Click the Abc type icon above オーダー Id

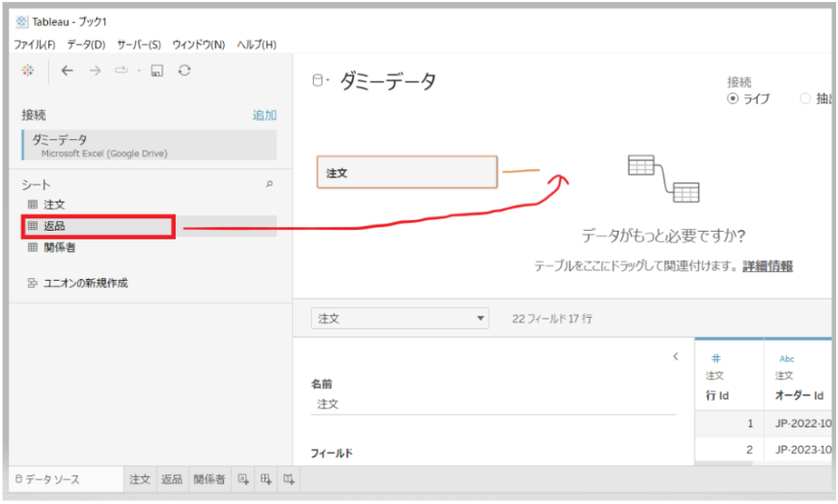pyautogui.click(x=787, y=359)
